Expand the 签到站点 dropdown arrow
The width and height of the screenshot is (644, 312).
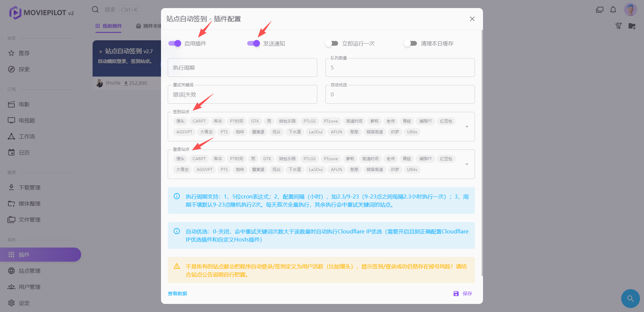467,127
